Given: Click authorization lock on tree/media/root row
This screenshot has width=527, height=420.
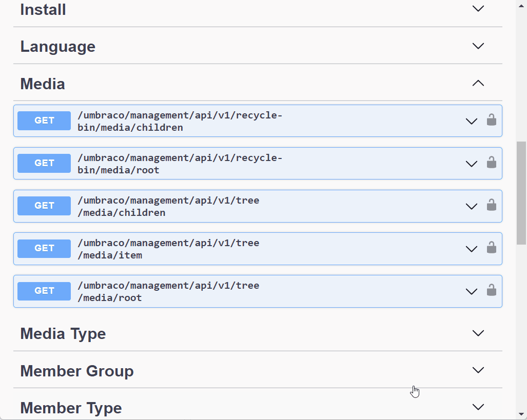Looking at the screenshot, I should [x=491, y=291].
